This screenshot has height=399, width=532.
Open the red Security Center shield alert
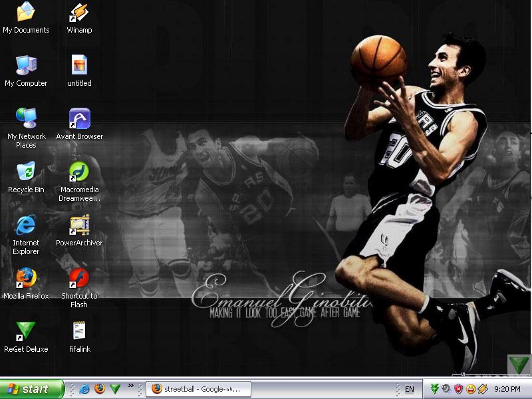coord(458,389)
